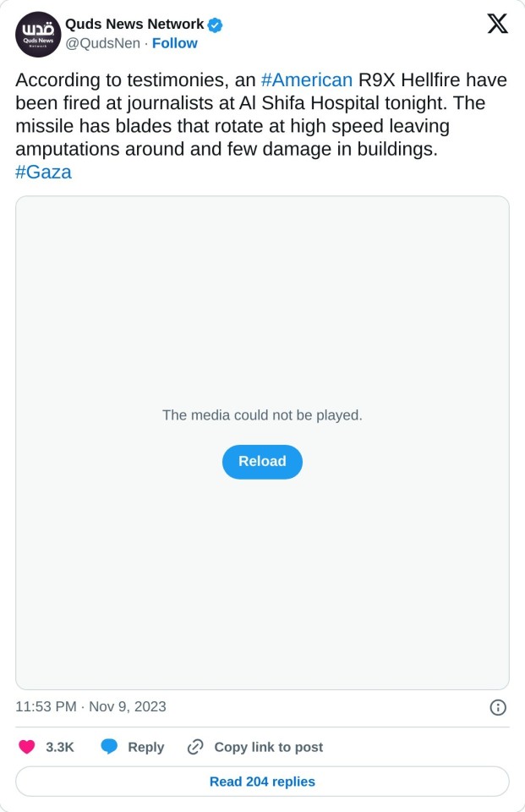Image resolution: width=525 pixels, height=812 pixels.
Task: Open the @QudsNen handle link
Action: point(102,43)
